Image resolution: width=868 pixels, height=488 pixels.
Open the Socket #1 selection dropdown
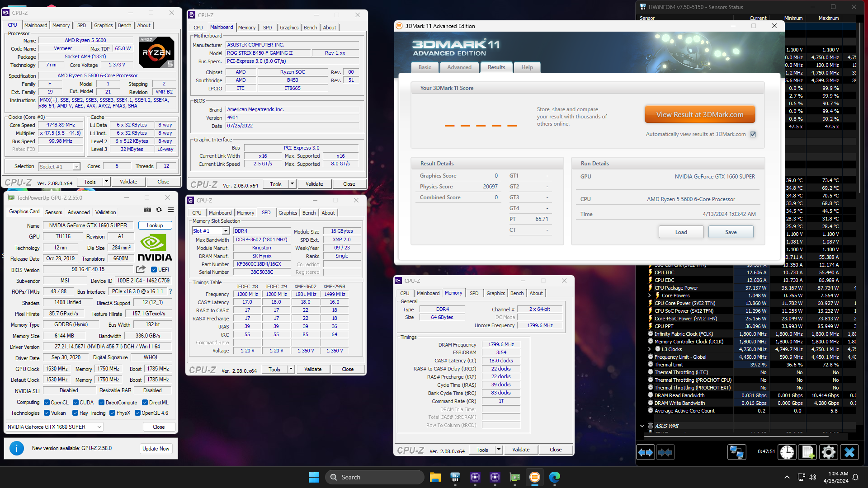[x=60, y=167]
